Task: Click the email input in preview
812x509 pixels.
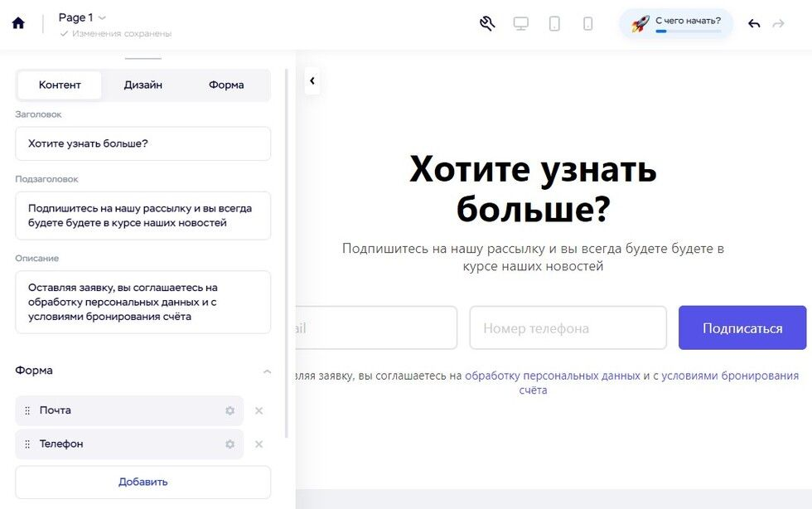Action: coord(376,327)
